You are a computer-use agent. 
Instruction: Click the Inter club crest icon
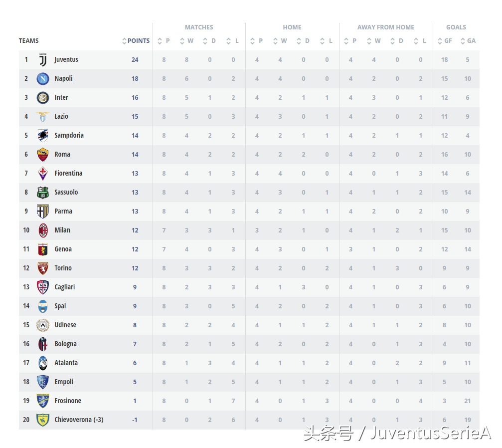43,98
